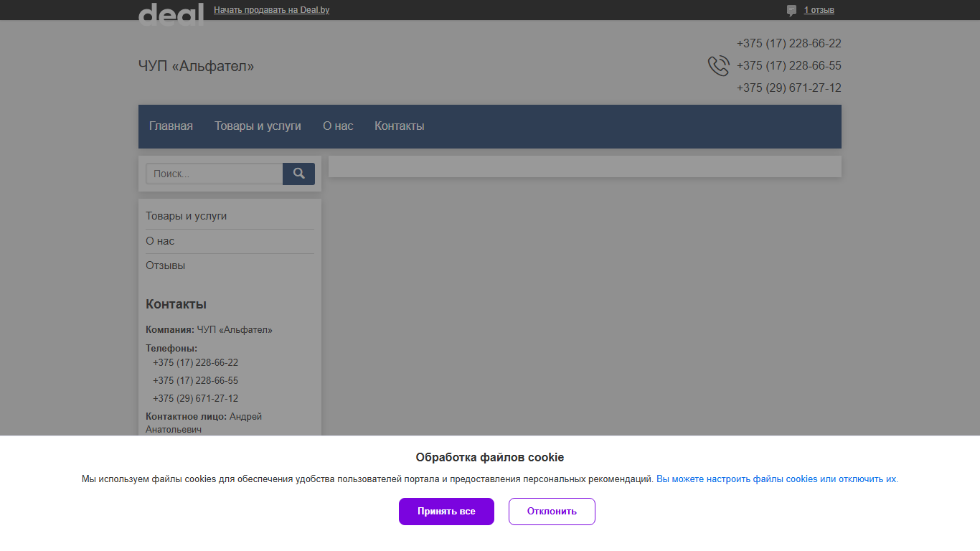Open cookie settings link in the banner

[776, 479]
